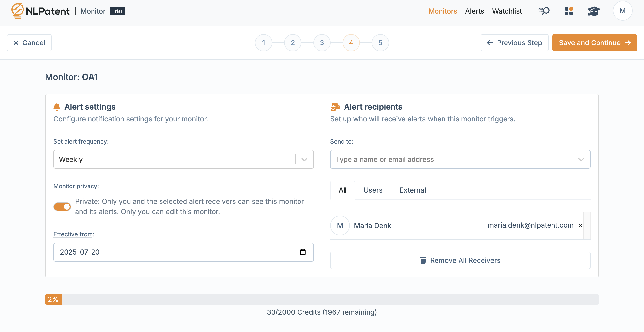Jump to wizard step 2
The image size is (644, 332).
tap(293, 43)
